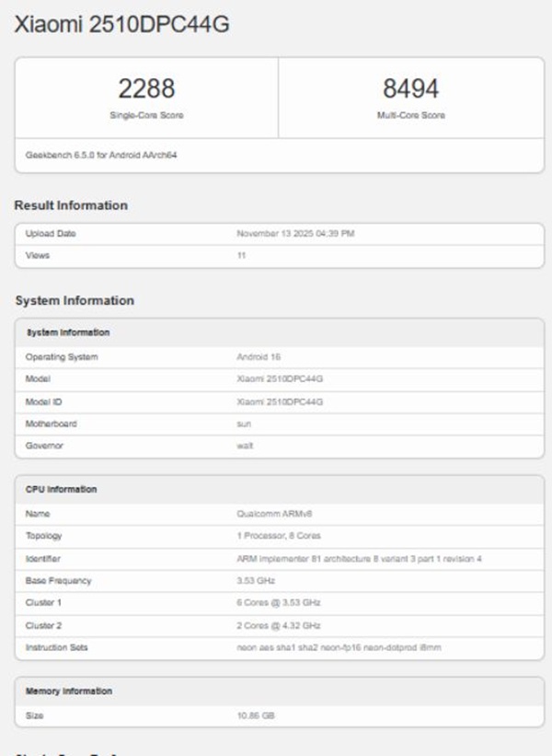The image size is (552, 756).
Task: Click the Single-Core Score label
Action: 146,115
